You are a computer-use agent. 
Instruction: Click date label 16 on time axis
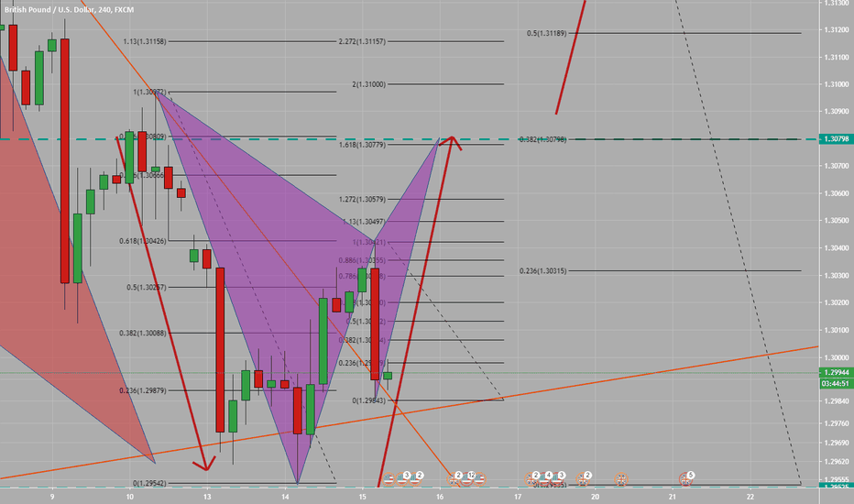pos(441,496)
